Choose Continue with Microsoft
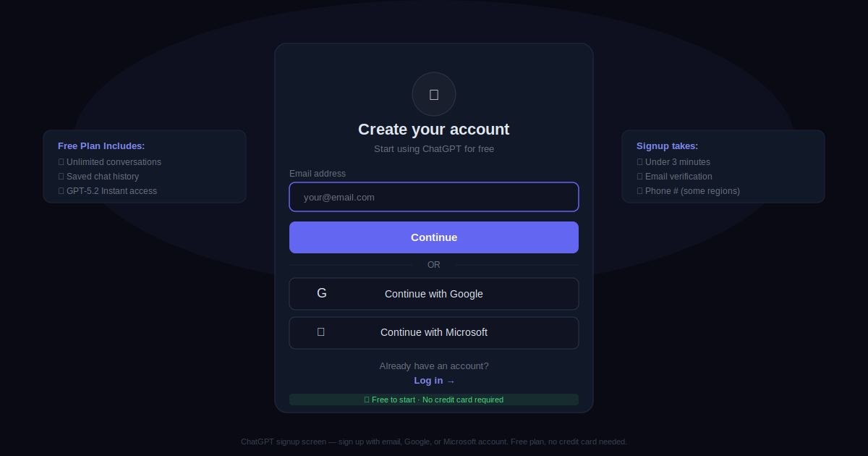The height and width of the screenshot is (456, 868). 434,332
